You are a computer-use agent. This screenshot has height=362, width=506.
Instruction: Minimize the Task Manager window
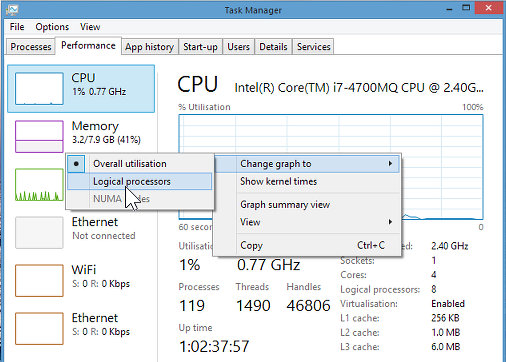coord(449,9)
